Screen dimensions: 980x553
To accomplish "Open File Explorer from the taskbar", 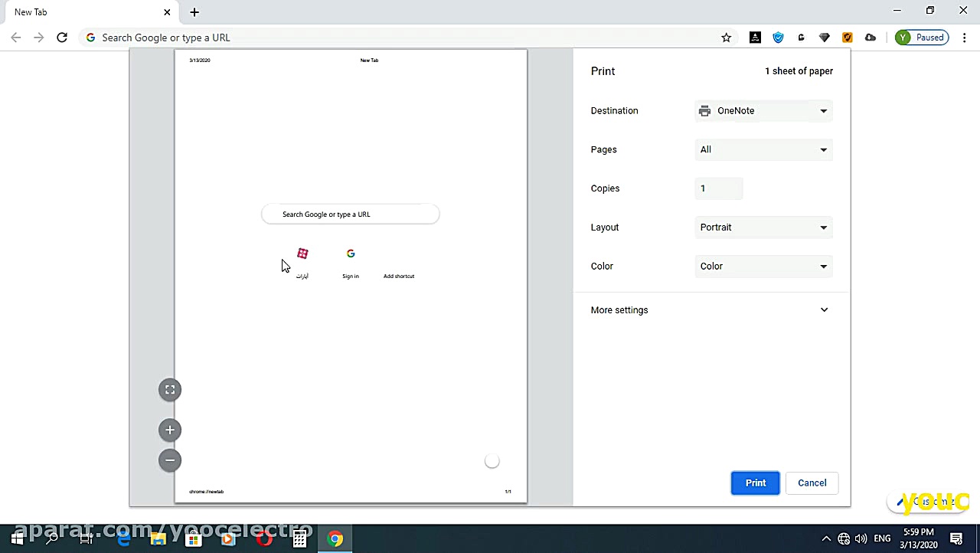I will (158, 538).
